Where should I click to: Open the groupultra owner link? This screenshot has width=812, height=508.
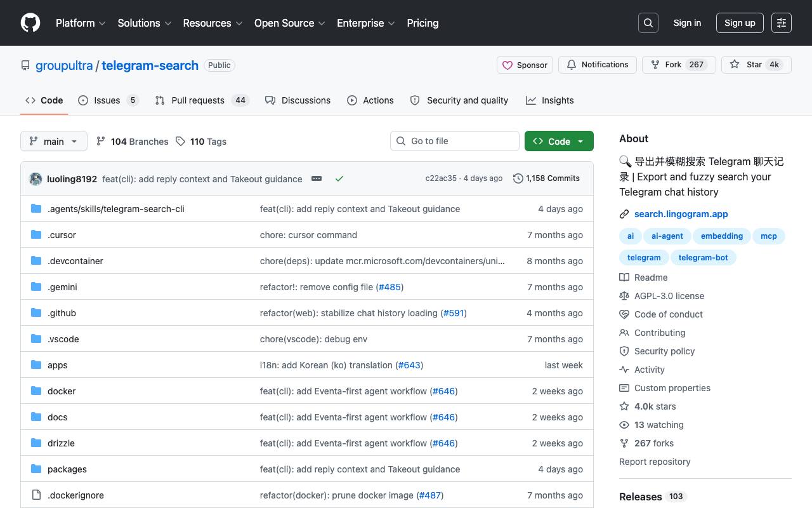(64, 65)
